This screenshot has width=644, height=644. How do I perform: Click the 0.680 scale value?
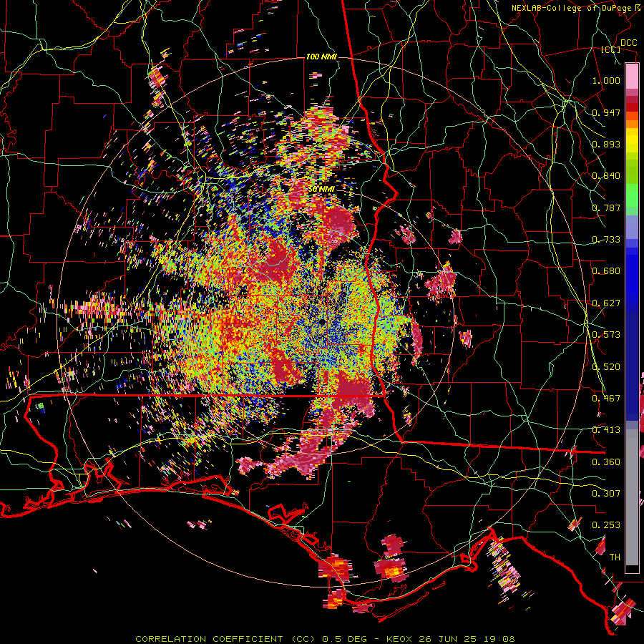tap(606, 270)
